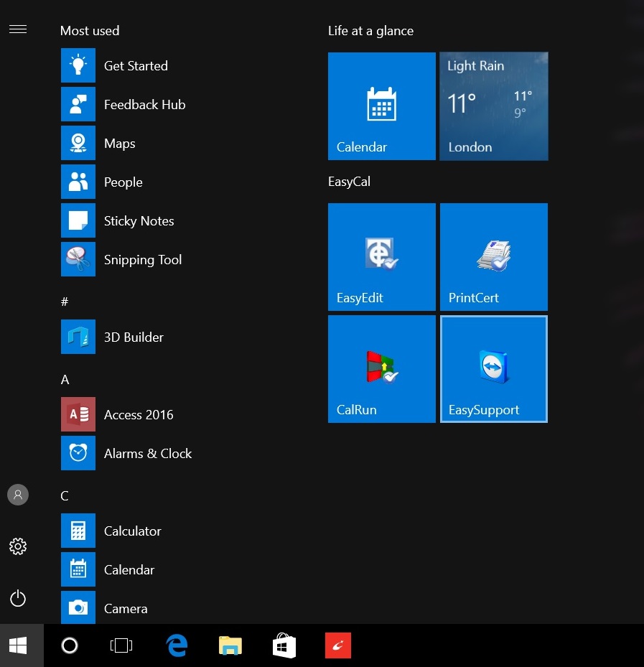Click the Calendar live tile

(381, 106)
